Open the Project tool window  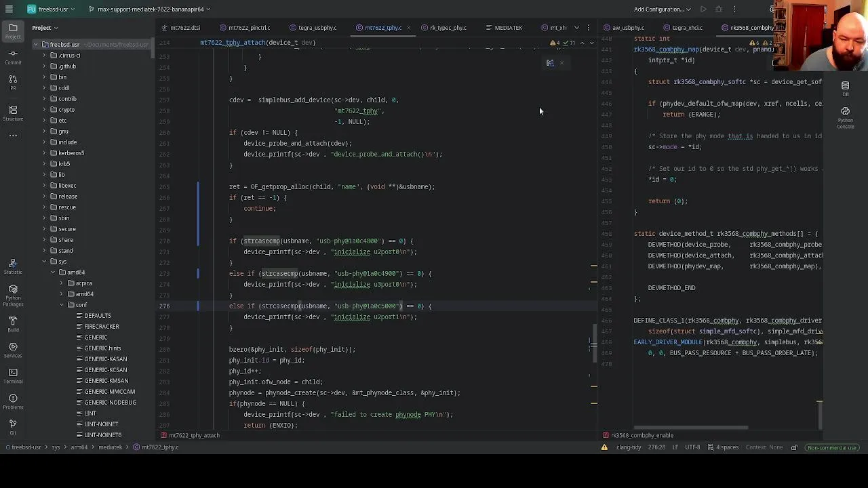click(x=13, y=30)
